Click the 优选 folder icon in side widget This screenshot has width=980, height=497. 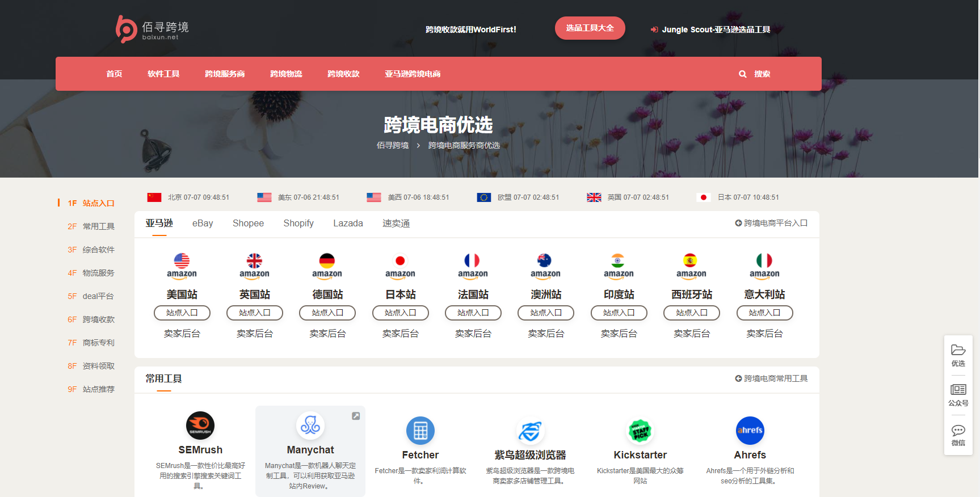pos(958,349)
